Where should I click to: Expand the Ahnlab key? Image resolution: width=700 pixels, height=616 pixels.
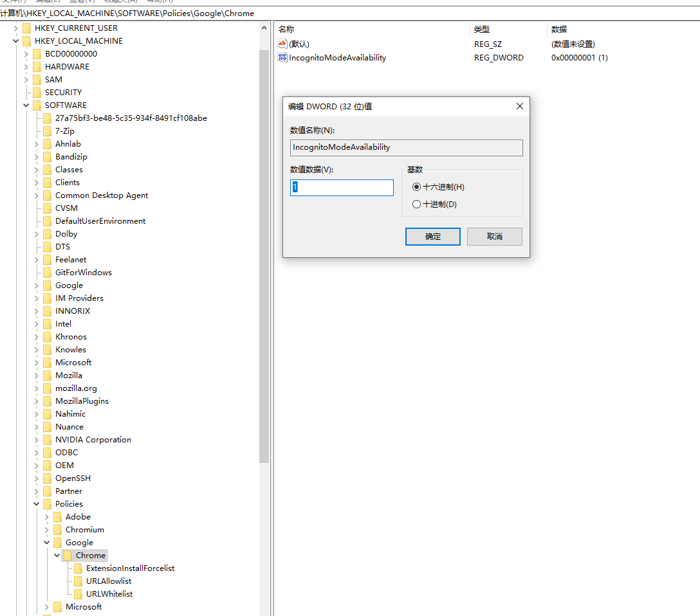tap(36, 144)
